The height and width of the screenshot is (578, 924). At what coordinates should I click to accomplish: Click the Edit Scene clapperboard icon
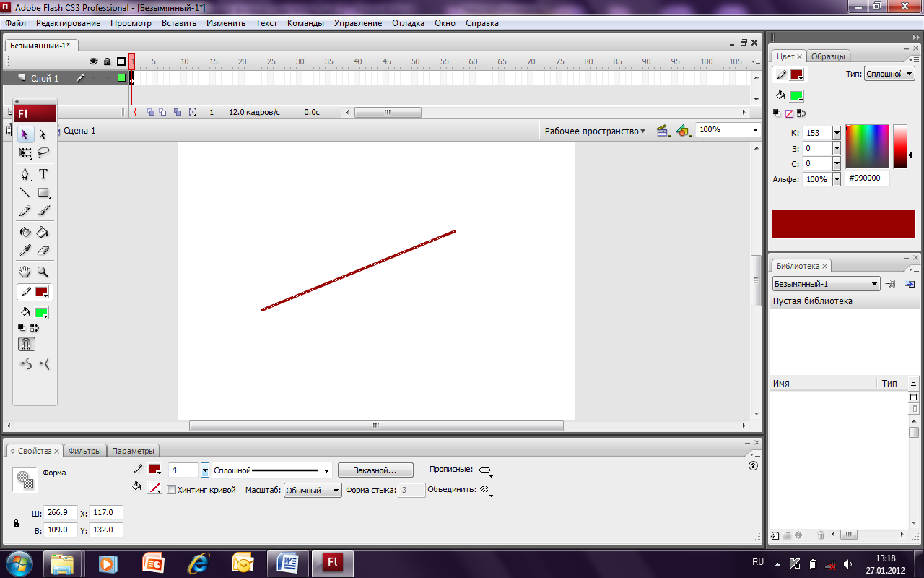(x=662, y=131)
